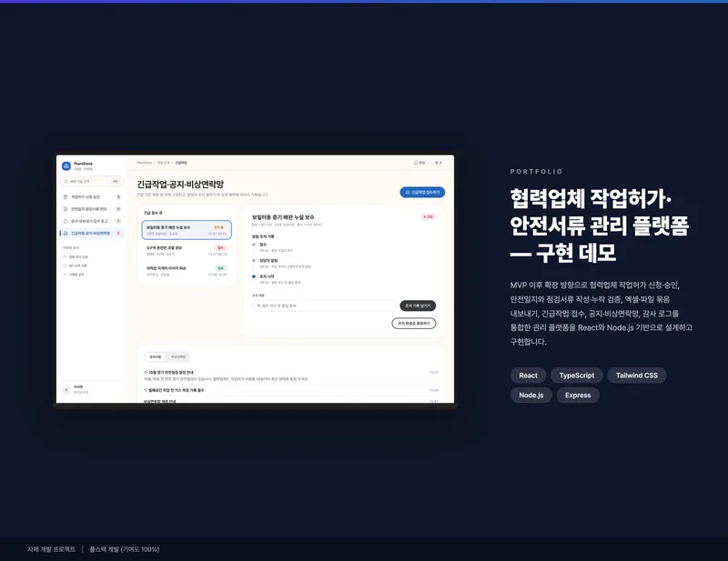Click the outlined 조치 완료로 종료하기 button

[414, 324]
